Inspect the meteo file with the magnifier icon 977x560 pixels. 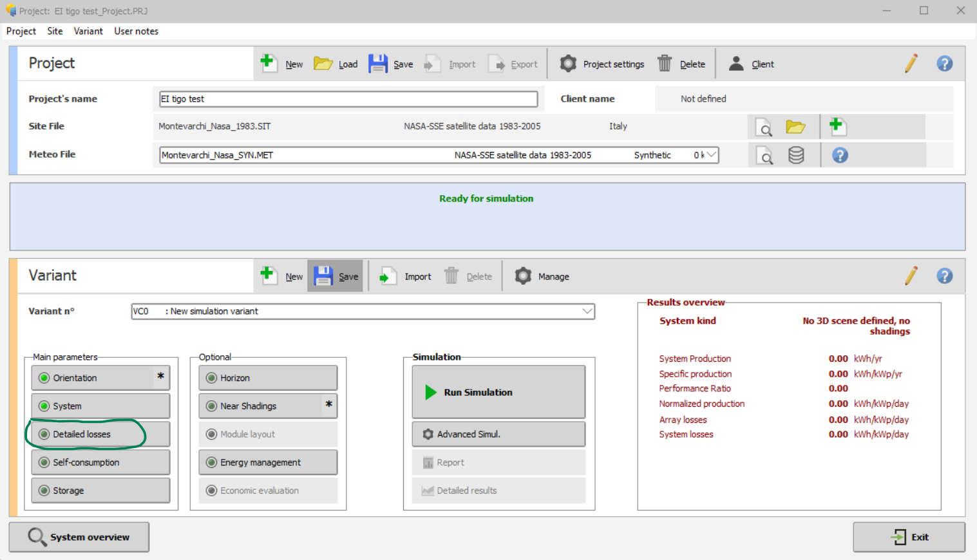tap(764, 156)
